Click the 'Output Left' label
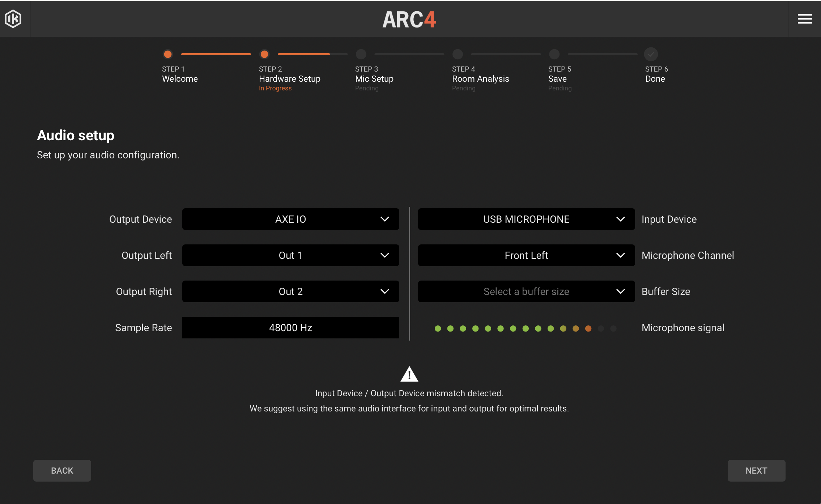Screen dimensions: 821x504 (147, 255)
